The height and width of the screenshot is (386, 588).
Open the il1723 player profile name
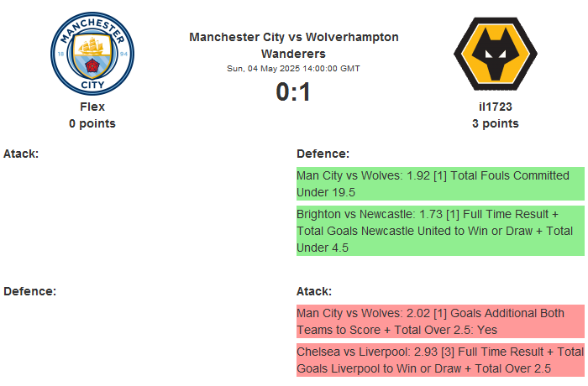[495, 107]
